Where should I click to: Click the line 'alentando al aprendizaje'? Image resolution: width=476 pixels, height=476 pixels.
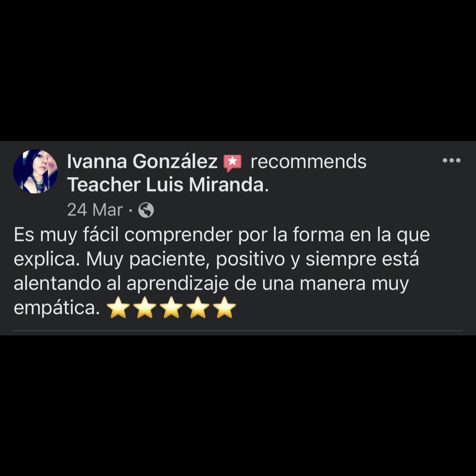[211, 284]
